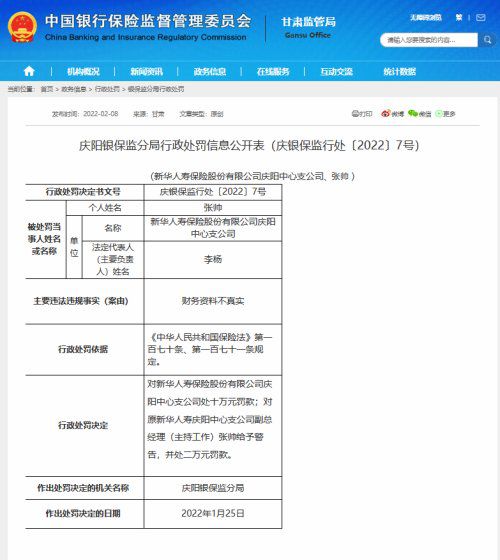Click the cell with name 李杨
Screen dimensions: 500x560
click(x=213, y=259)
